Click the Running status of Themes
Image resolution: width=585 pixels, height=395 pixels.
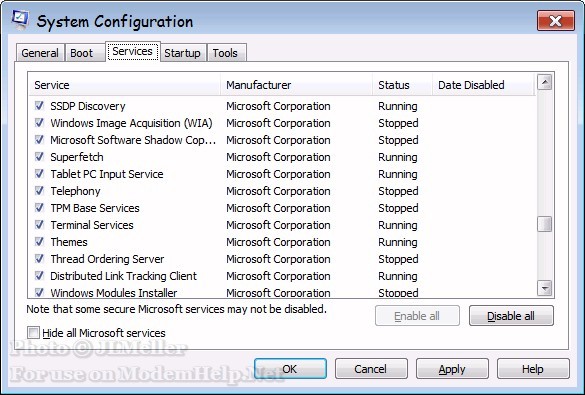pos(398,242)
